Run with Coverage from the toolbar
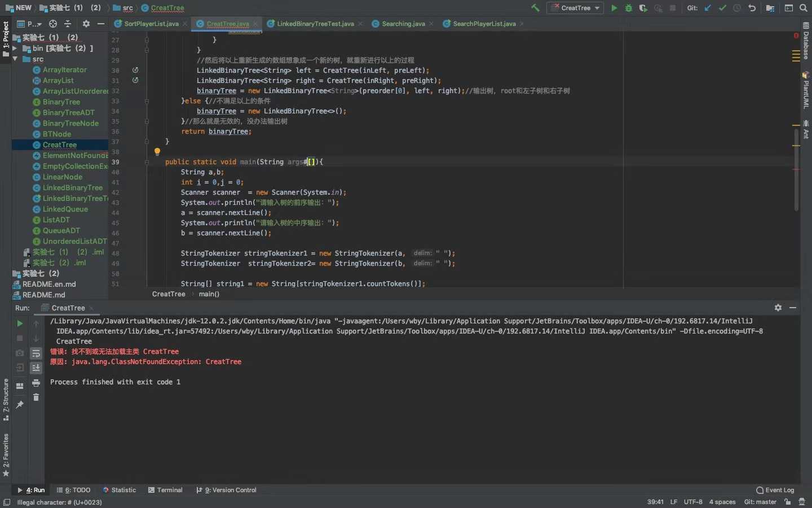Screen dimensions: 812x508 tap(643, 8)
